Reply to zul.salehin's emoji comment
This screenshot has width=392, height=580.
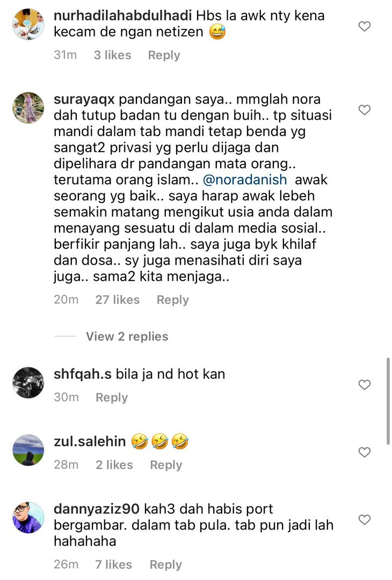166,465
